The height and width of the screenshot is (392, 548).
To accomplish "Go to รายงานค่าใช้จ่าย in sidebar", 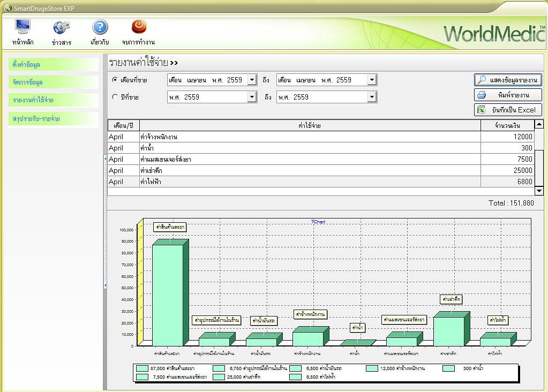I will (53, 100).
